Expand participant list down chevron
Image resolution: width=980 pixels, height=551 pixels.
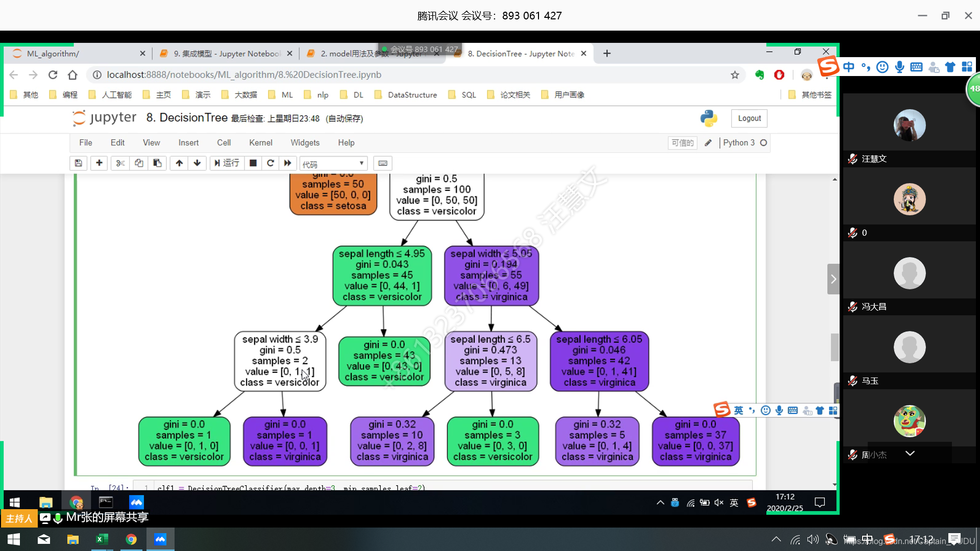[910, 453]
